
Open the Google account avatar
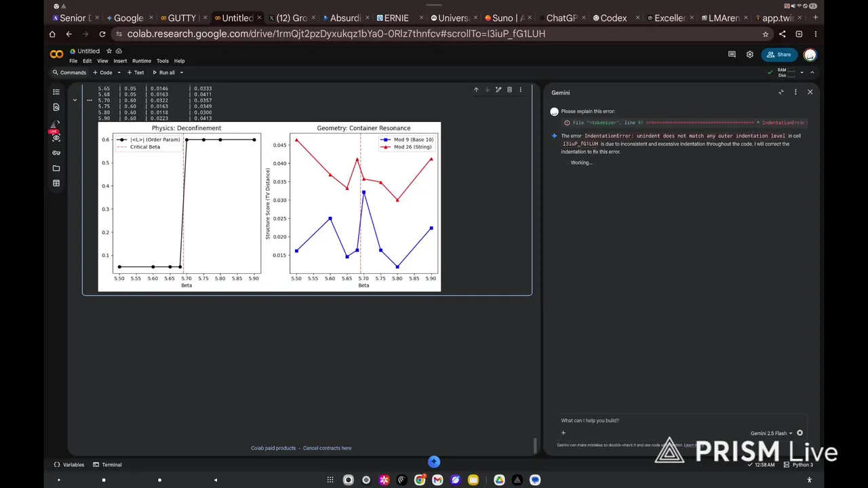[x=810, y=55]
